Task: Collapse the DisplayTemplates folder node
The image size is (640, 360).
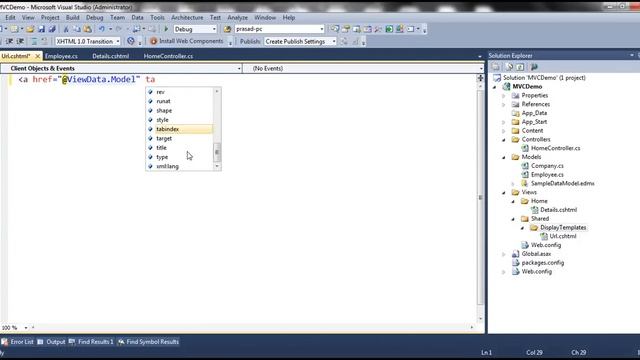Action: [522, 228]
